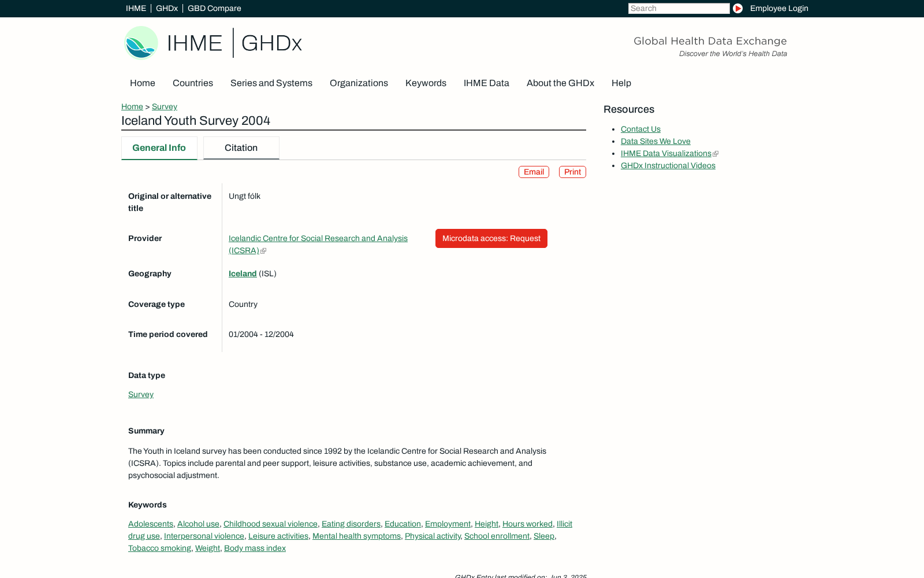Switch to the Citation tab
Viewport: 924px width, 578px height.
pyautogui.click(x=241, y=148)
